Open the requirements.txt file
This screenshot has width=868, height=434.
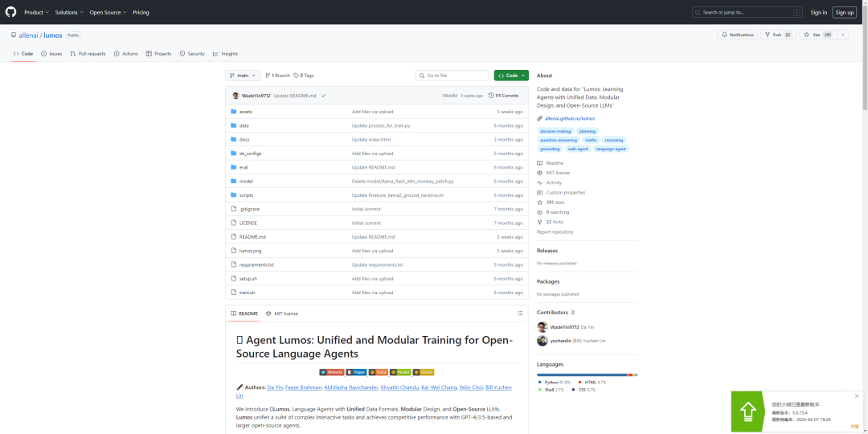(256, 264)
